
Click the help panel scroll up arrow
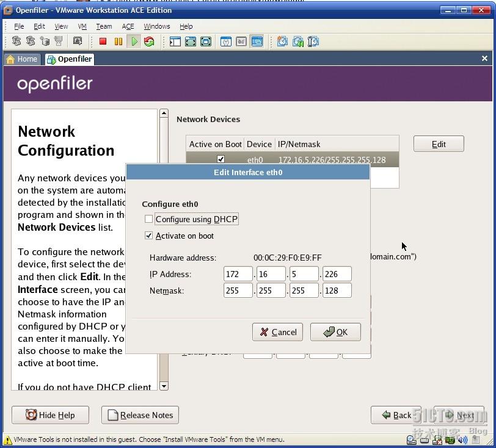click(164, 113)
